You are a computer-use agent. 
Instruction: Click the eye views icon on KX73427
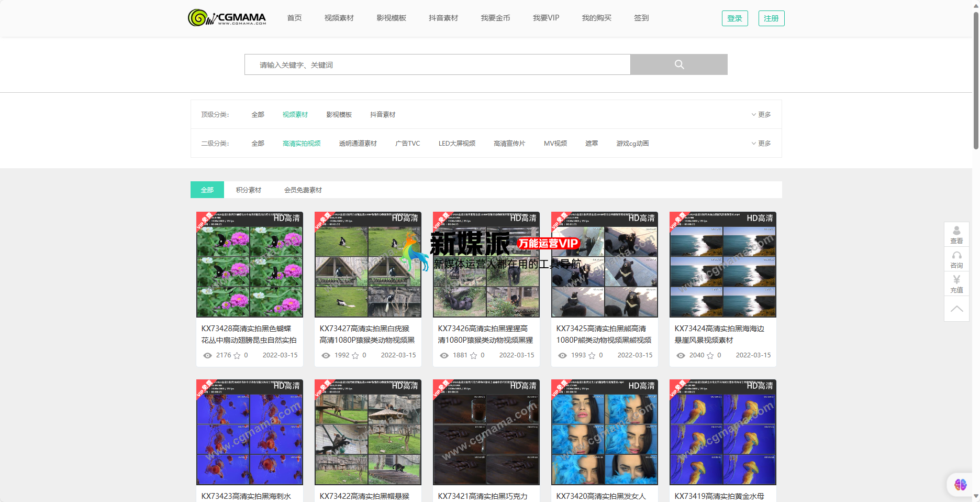tap(326, 355)
